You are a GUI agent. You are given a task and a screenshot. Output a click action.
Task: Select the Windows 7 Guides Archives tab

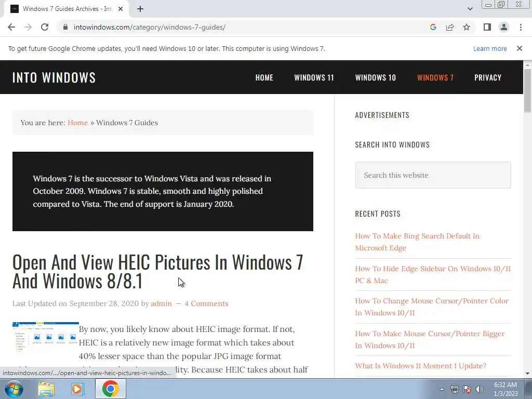pos(66,9)
